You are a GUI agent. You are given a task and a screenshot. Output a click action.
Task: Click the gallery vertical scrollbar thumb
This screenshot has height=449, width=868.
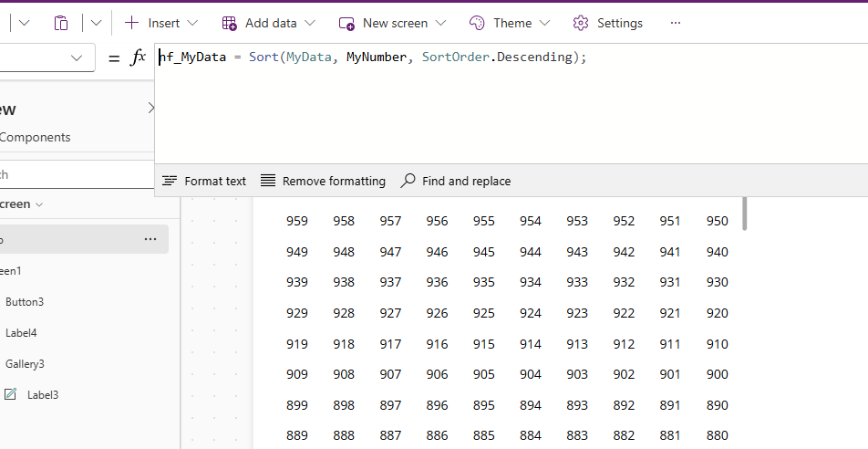click(x=745, y=214)
